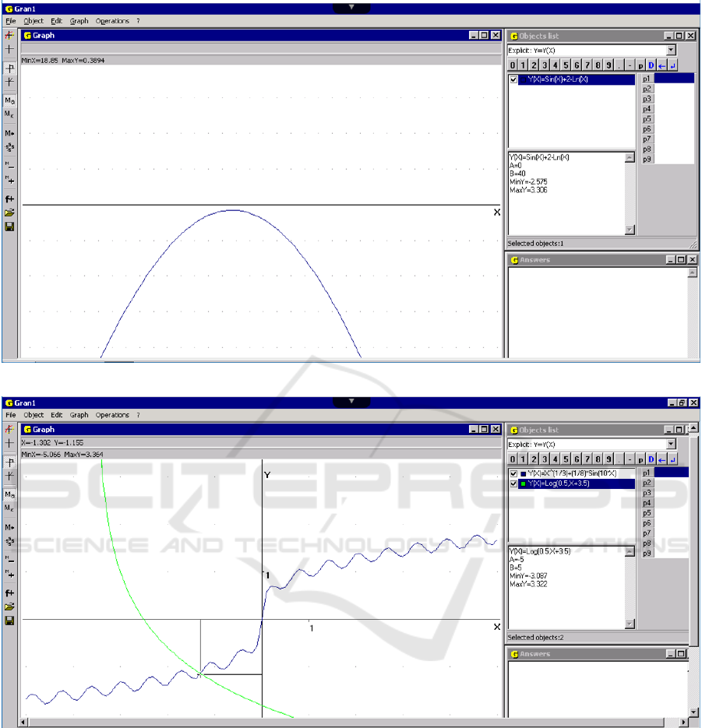Uncheck the Y(X)=X^(1/3)+(1/8)*Sin(10*X) checkbox
The height and width of the screenshot is (728, 702).
(x=513, y=473)
